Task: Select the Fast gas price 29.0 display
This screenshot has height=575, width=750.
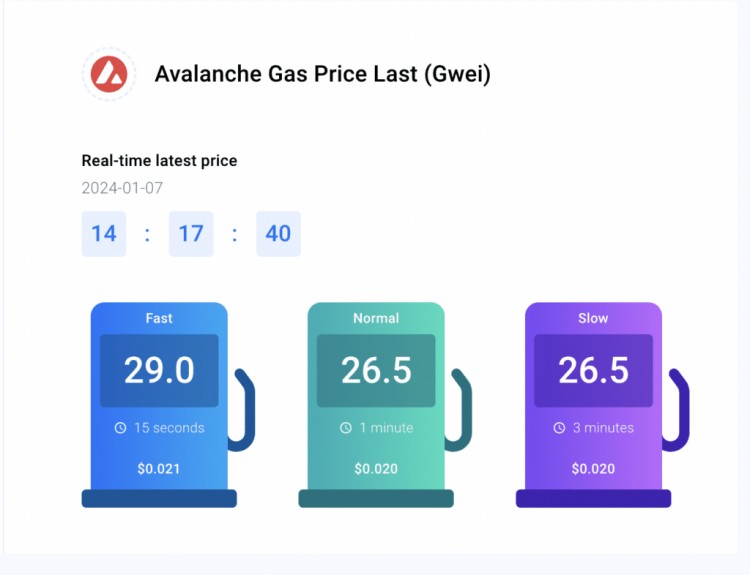Action: pos(159,371)
